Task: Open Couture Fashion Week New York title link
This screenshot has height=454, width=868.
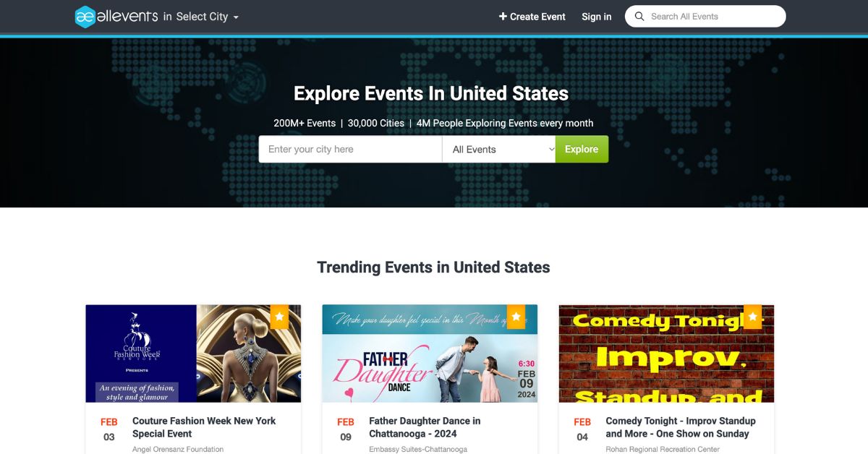Action: tap(204, 427)
